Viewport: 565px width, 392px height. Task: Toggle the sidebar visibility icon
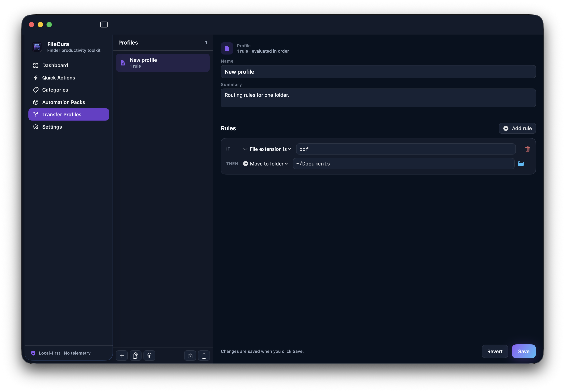(104, 25)
